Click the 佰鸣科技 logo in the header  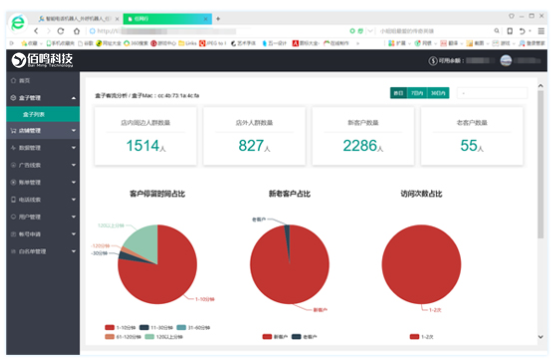click(42, 60)
